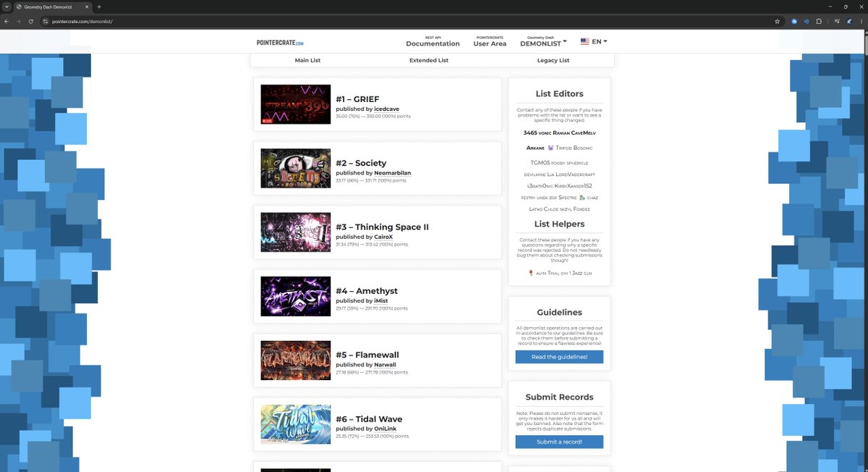Switch to the Extended List tab
The image size is (868, 472).
[429, 60]
